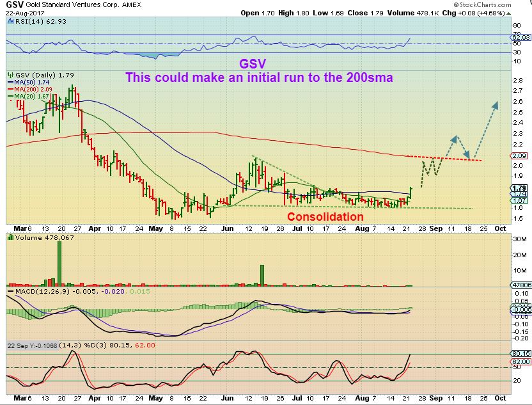Click the Open 1.70 value
This screenshot has height=405, width=532.
click(258, 13)
